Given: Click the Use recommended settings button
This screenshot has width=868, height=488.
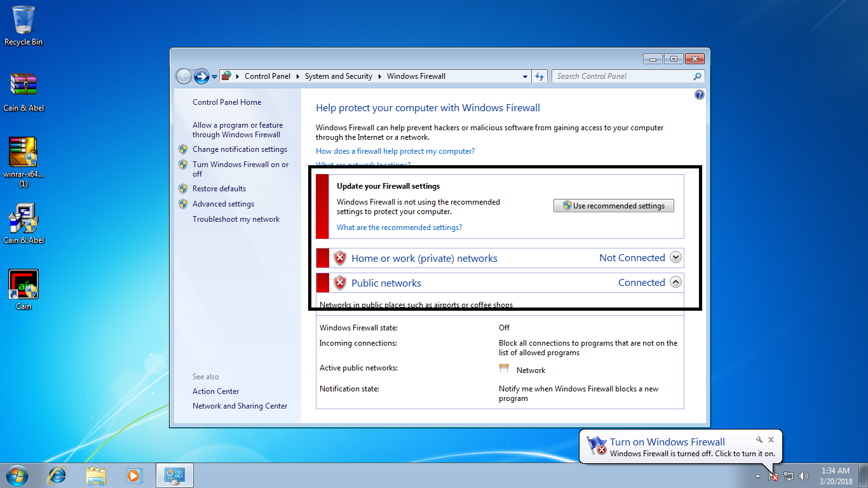Looking at the screenshot, I should coord(614,206).
